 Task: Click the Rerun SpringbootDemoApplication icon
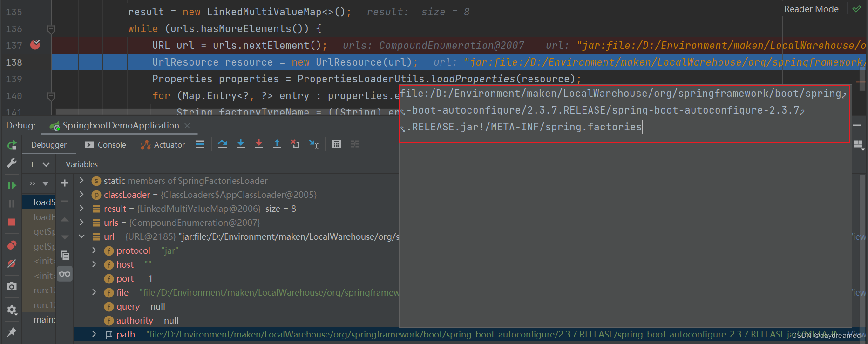pos(12,145)
